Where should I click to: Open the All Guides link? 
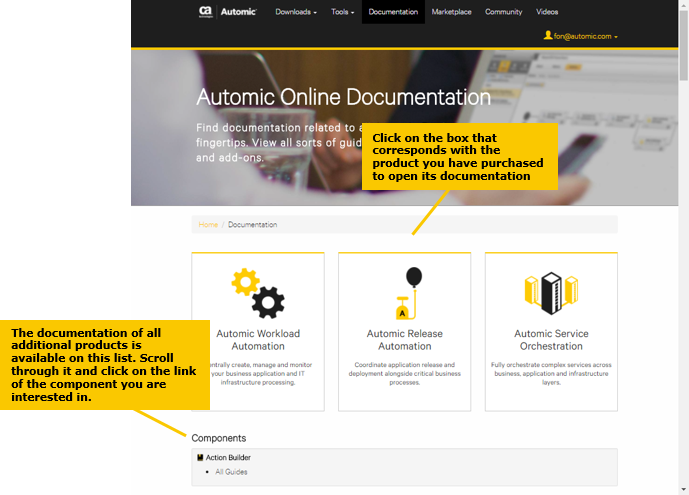(x=231, y=472)
